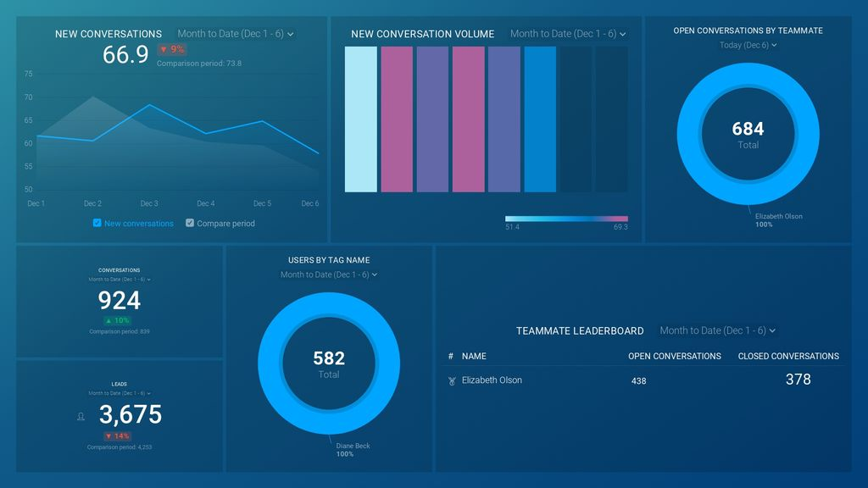This screenshot has height=488, width=868.
Task: Click the green 10% increase badge
Action: 117,321
